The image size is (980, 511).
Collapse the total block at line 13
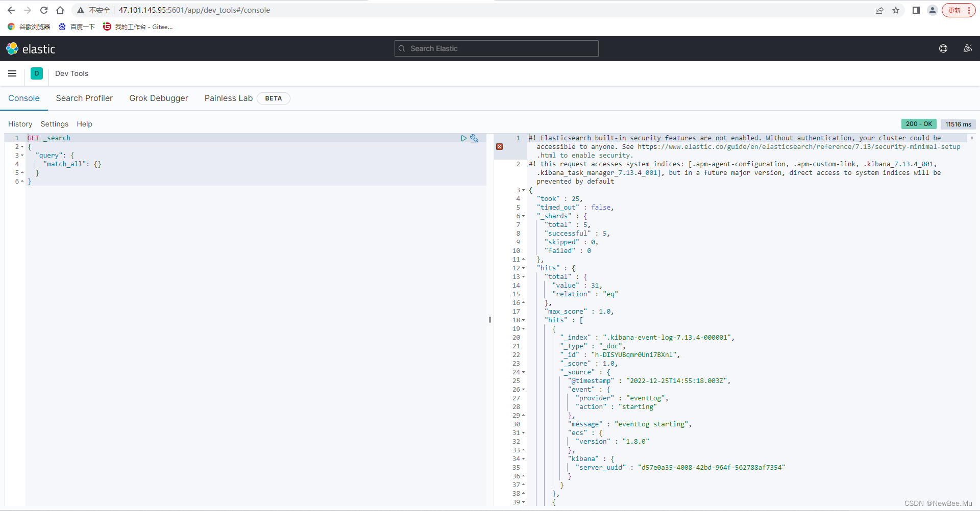pyautogui.click(x=523, y=277)
